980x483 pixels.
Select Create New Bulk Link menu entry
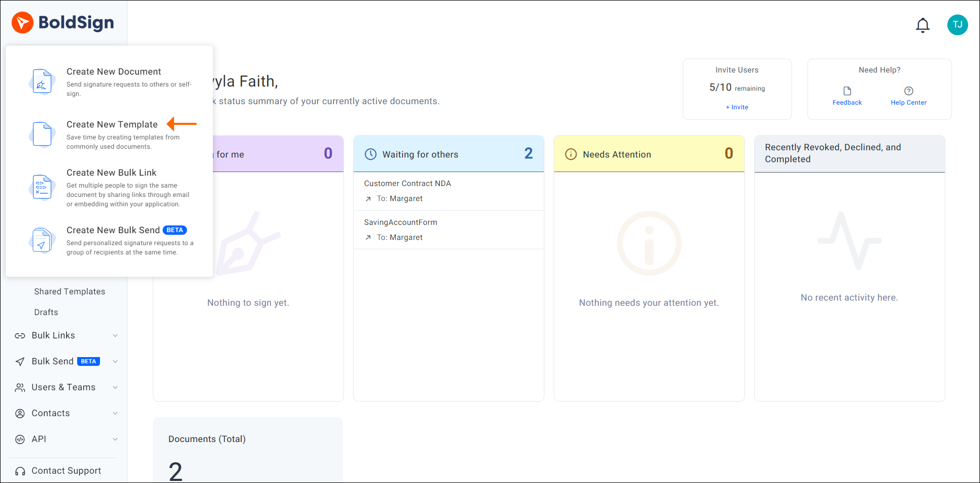(x=110, y=188)
